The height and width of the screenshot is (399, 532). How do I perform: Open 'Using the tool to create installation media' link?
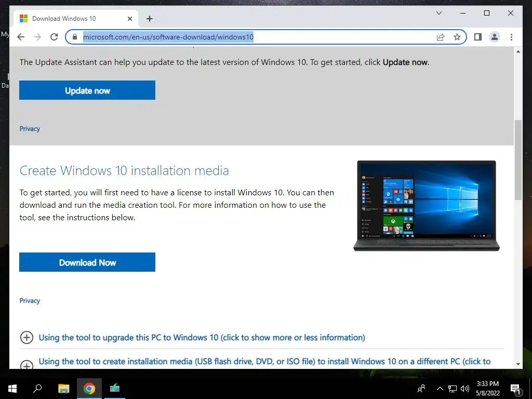point(264,362)
